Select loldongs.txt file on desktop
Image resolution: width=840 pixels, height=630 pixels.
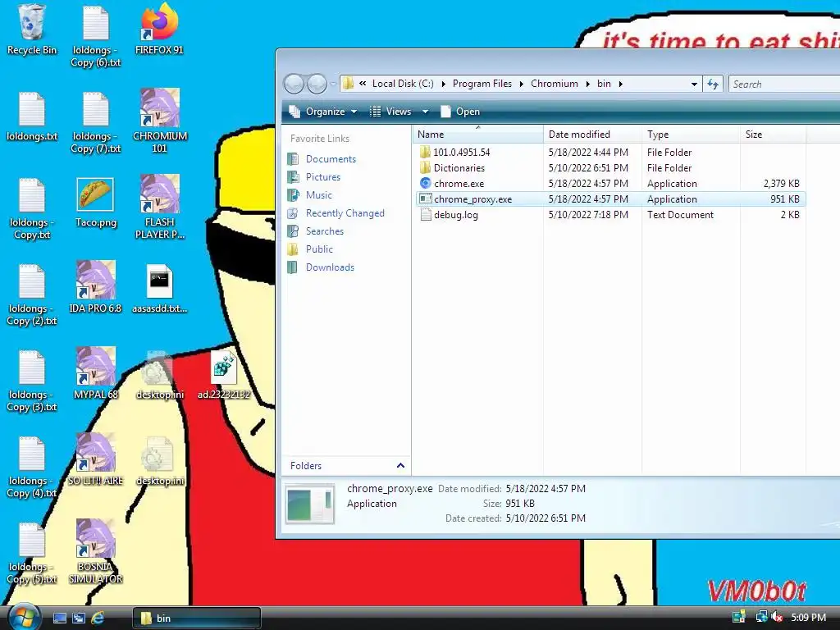point(32,116)
